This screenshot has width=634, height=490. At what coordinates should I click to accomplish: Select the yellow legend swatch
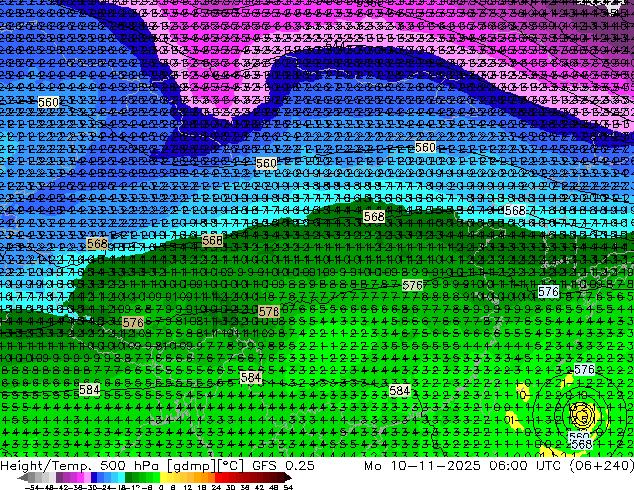[x=163, y=478]
